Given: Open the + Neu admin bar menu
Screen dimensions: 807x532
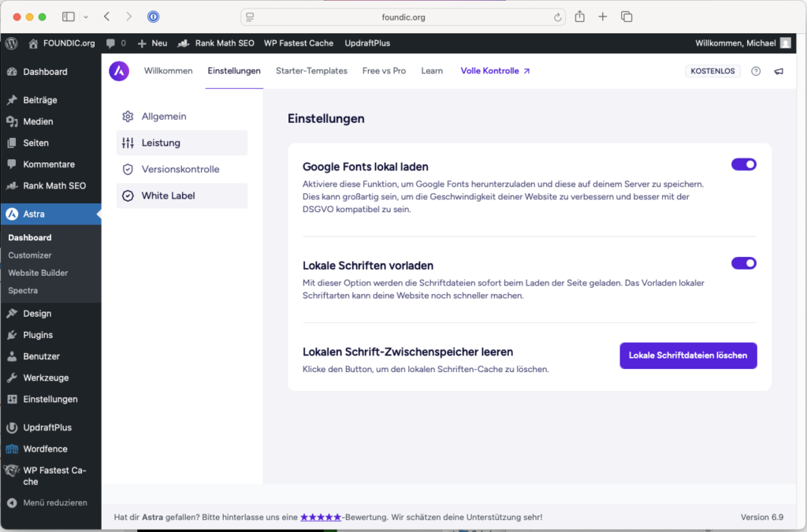Looking at the screenshot, I should (x=152, y=43).
